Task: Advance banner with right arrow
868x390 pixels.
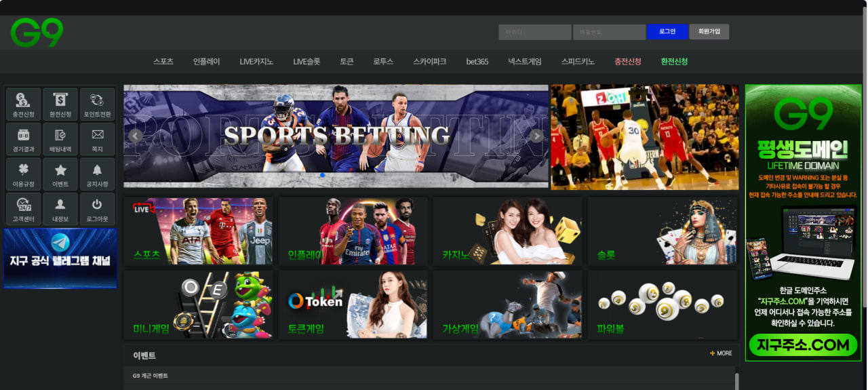Action: coord(536,136)
